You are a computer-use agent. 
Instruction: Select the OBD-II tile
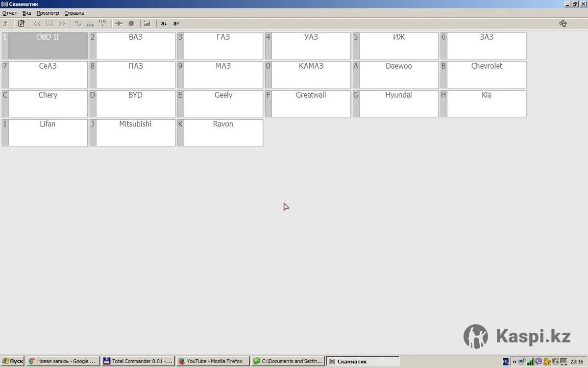coord(45,46)
